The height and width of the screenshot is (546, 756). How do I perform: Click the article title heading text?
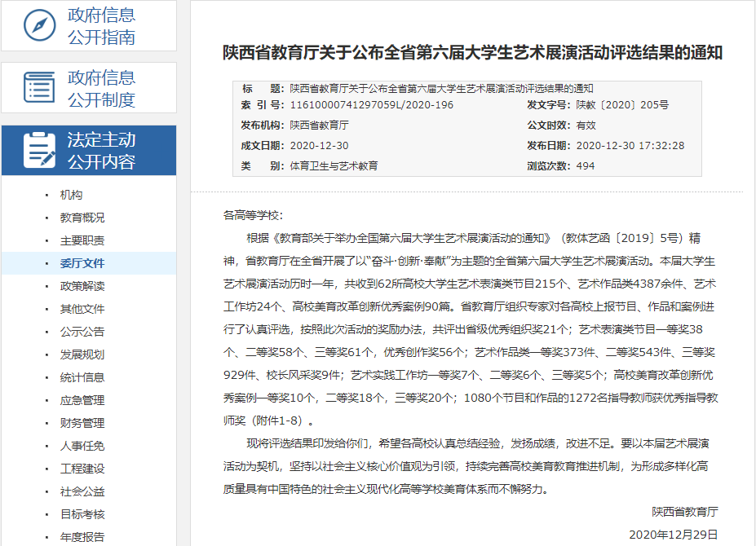tap(473, 53)
